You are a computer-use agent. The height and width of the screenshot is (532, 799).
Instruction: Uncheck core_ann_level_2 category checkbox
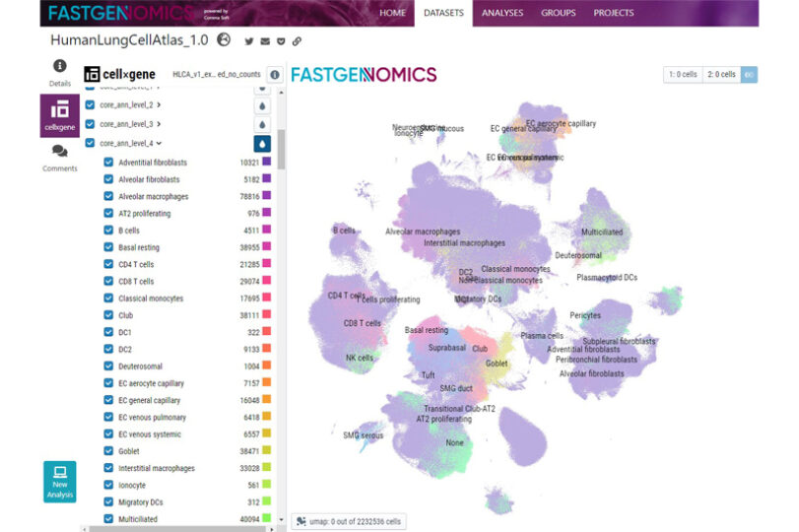click(91, 104)
